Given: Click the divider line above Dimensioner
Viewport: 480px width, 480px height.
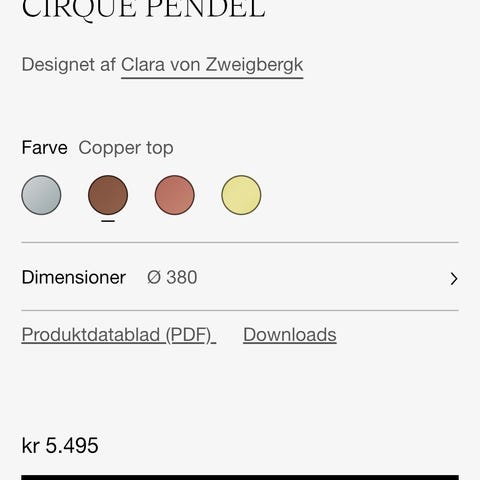Looking at the screenshot, I should pos(240,243).
